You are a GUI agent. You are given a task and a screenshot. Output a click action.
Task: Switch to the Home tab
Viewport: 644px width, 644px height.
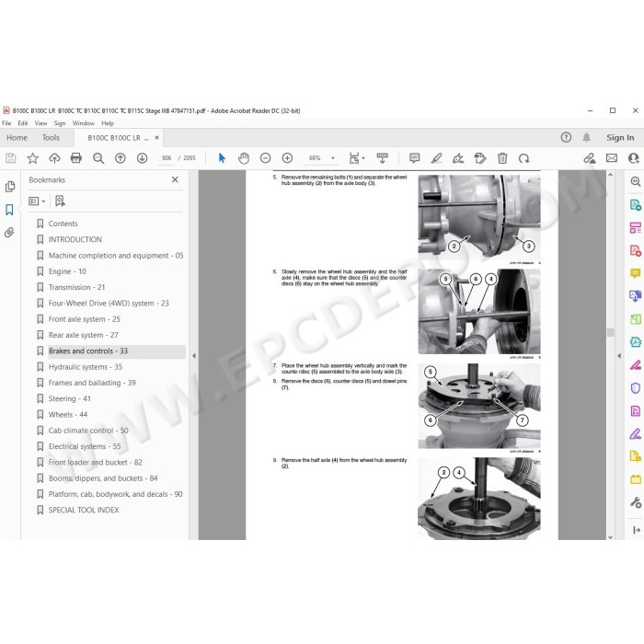pos(17,138)
